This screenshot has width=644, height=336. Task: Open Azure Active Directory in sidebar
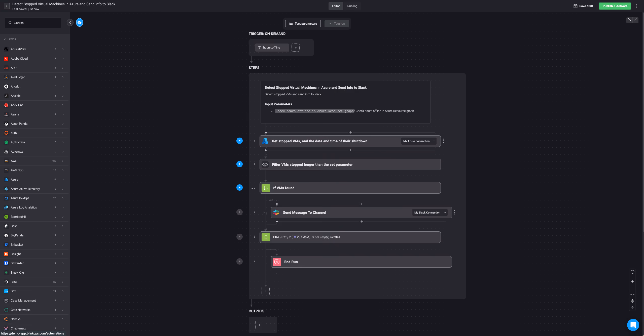pos(34,189)
